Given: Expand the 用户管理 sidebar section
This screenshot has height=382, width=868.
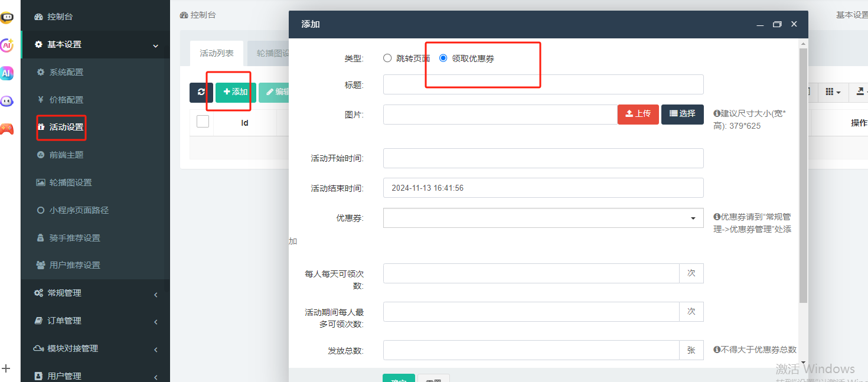Looking at the screenshot, I should coord(95,376).
